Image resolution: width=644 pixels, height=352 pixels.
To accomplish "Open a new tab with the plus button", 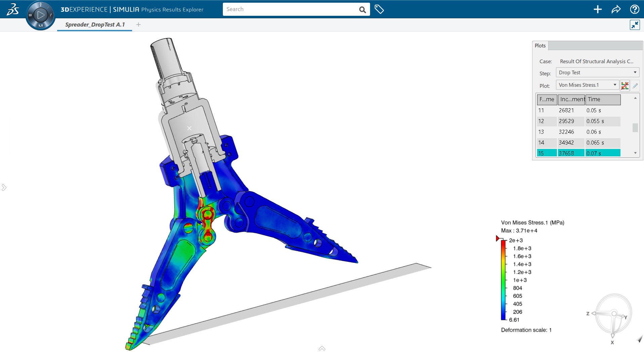I will [138, 24].
